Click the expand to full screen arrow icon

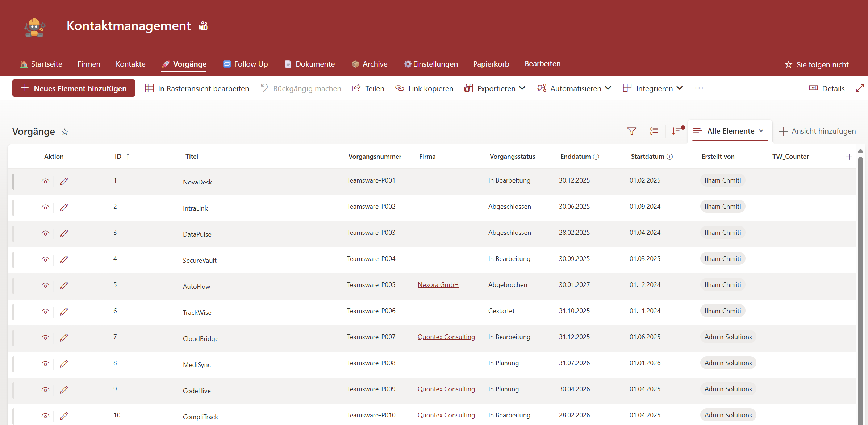(x=860, y=88)
